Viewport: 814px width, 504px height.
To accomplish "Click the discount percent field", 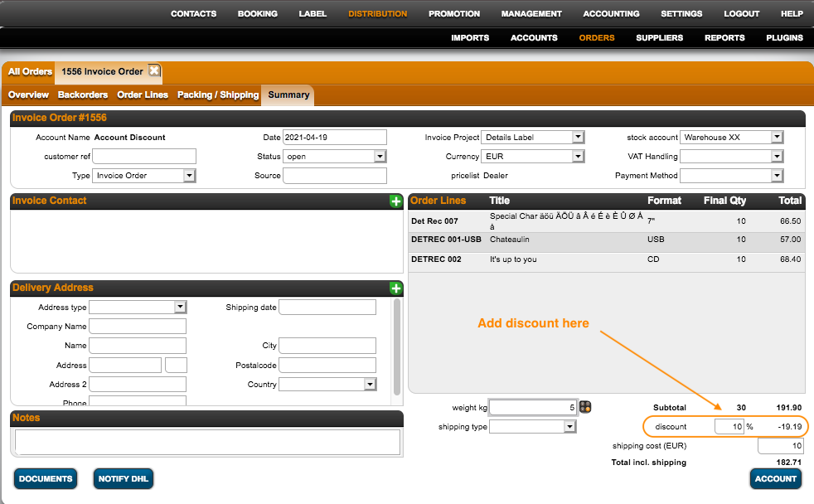I will 729,426.
